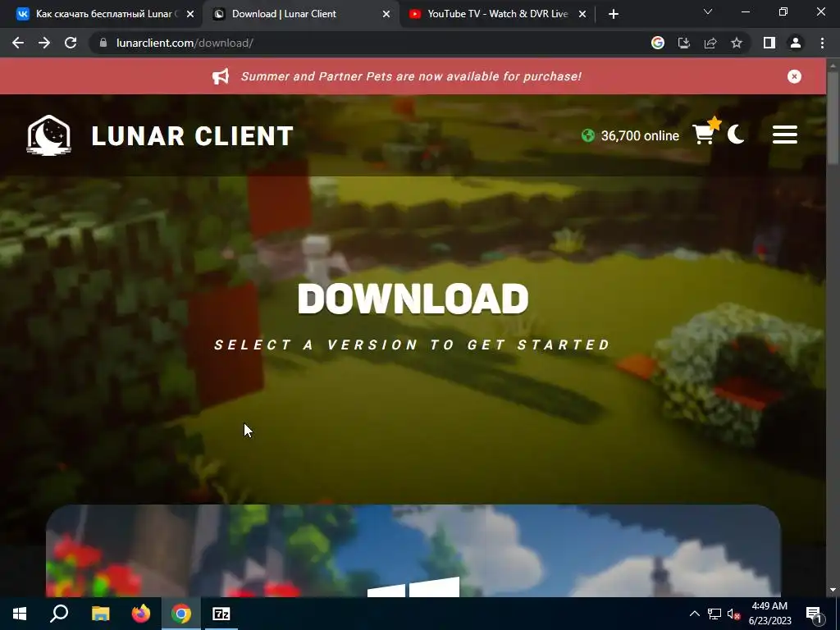Image resolution: width=840 pixels, height=630 pixels.
Task: Click the Chrome taskbar icon
Action: tap(181, 614)
